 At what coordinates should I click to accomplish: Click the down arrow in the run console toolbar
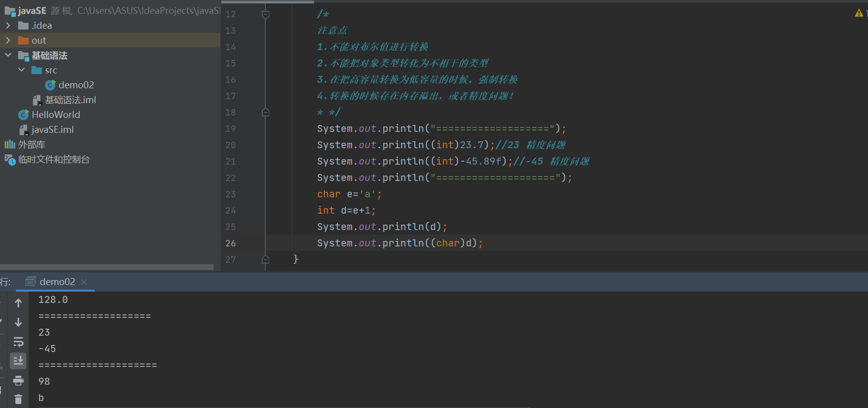(x=18, y=322)
